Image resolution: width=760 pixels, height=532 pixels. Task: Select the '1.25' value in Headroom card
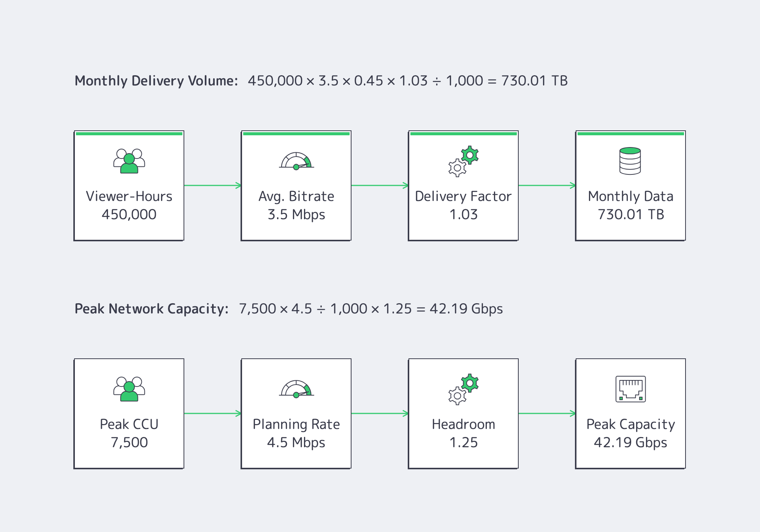(464, 443)
